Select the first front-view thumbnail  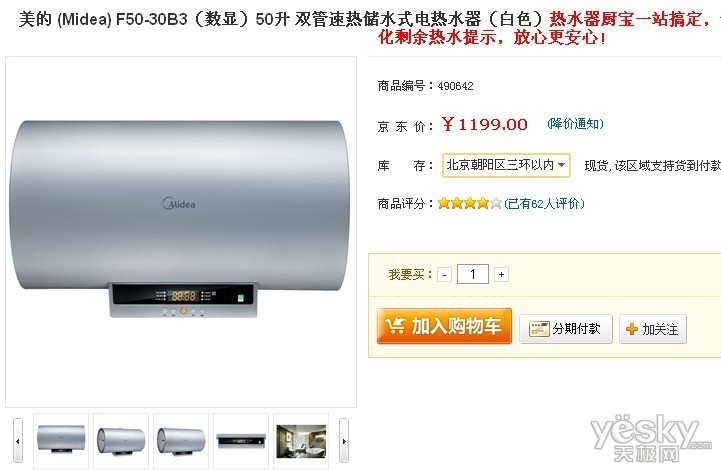tap(61, 441)
